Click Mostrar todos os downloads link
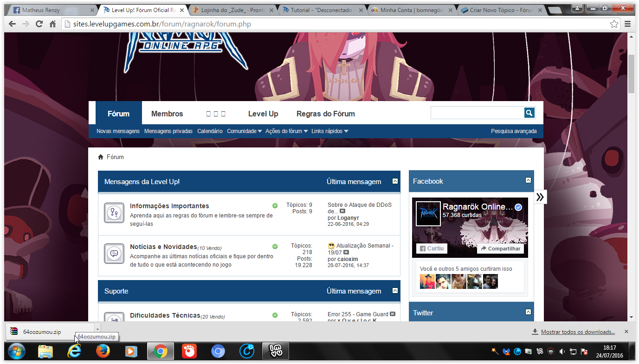The width and height of the screenshot is (639, 364). [578, 332]
